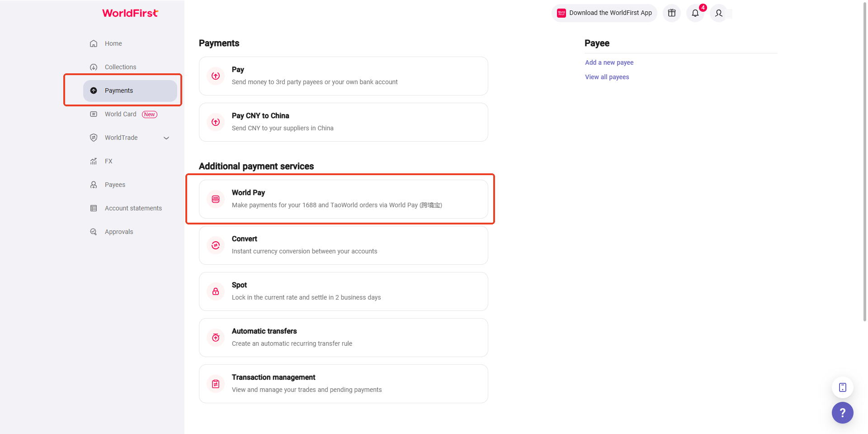Open the notifications bell icon
This screenshot has width=868, height=434.
695,13
